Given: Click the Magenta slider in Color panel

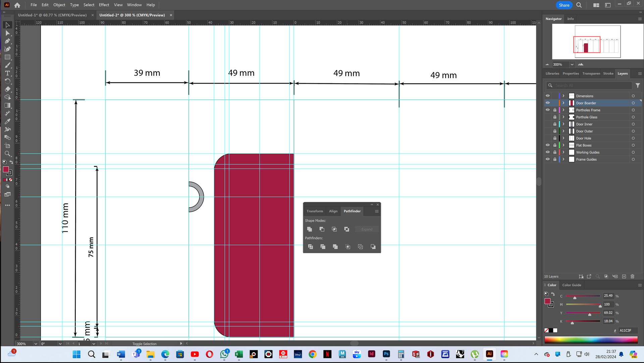Looking at the screenshot, I should click(583, 304).
